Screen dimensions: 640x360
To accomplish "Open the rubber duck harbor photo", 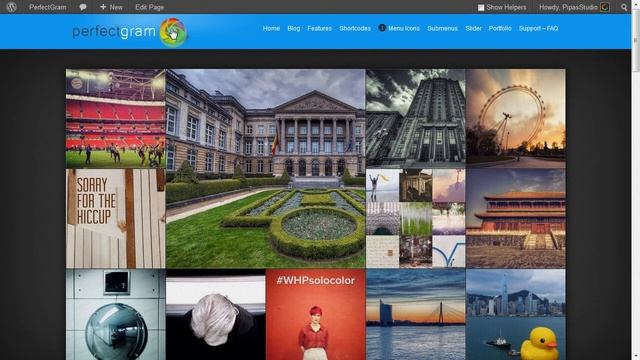I will pyautogui.click(x=516, y=314).
